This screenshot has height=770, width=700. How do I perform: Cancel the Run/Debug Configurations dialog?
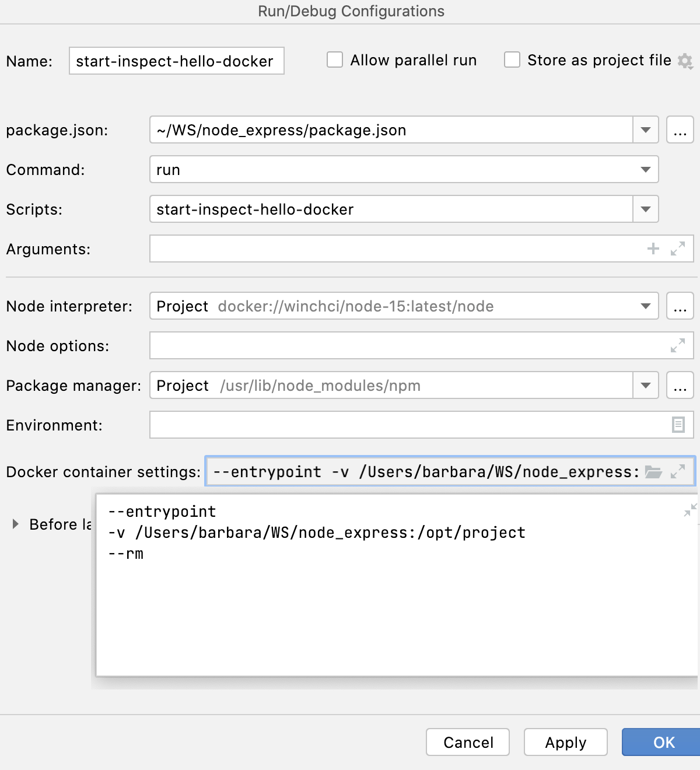tap(467, 742)
